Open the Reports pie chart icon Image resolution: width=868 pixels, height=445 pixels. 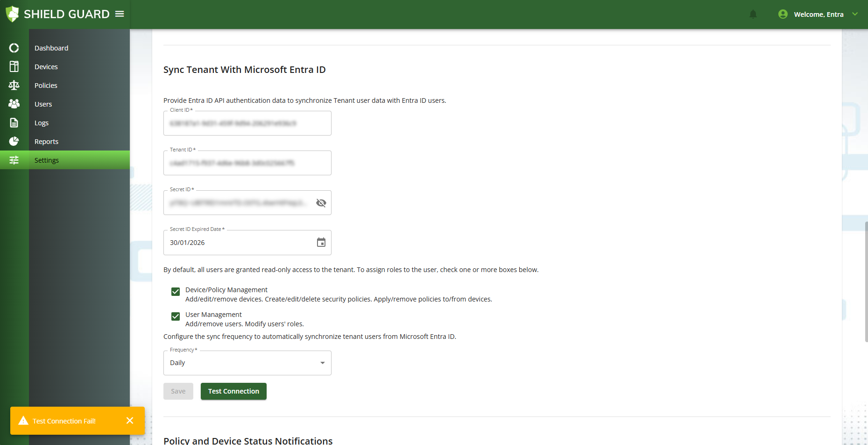coord(14,141)
